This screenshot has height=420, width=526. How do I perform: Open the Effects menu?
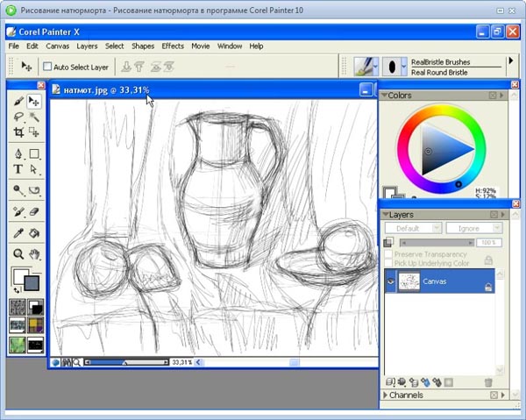[x=173, y=46]
